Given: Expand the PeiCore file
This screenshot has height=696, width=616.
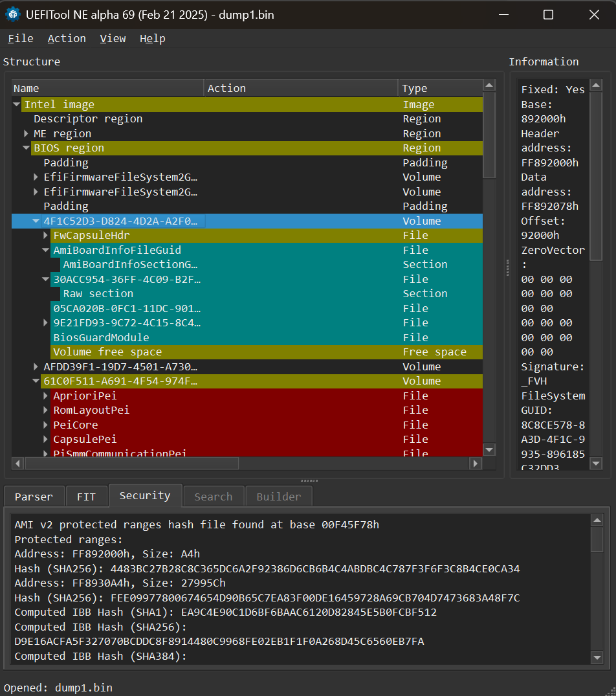Looking at the screenshot, I should click(x=46, y=425).
